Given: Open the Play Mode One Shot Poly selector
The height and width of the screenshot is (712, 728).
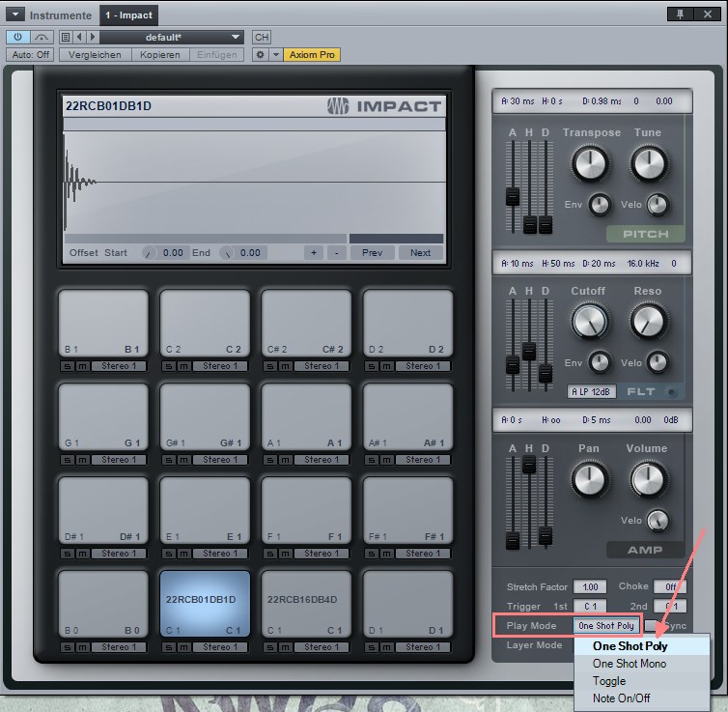Looking at the screenshot, I should click(606, 626).
